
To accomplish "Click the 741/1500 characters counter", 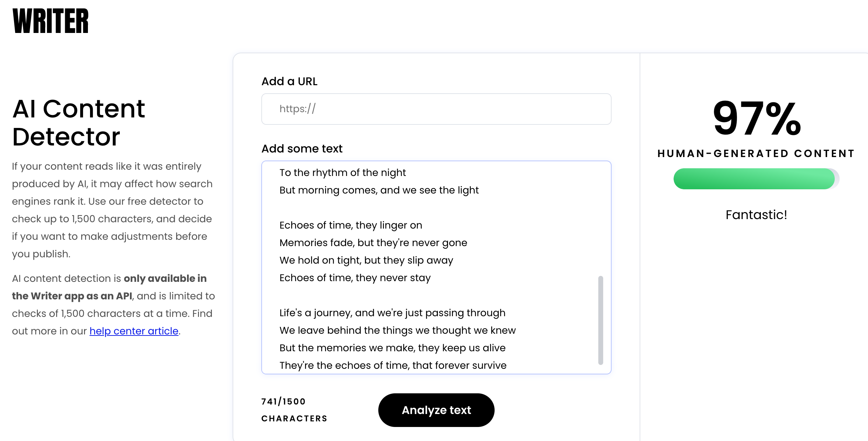I will (283, 402).
